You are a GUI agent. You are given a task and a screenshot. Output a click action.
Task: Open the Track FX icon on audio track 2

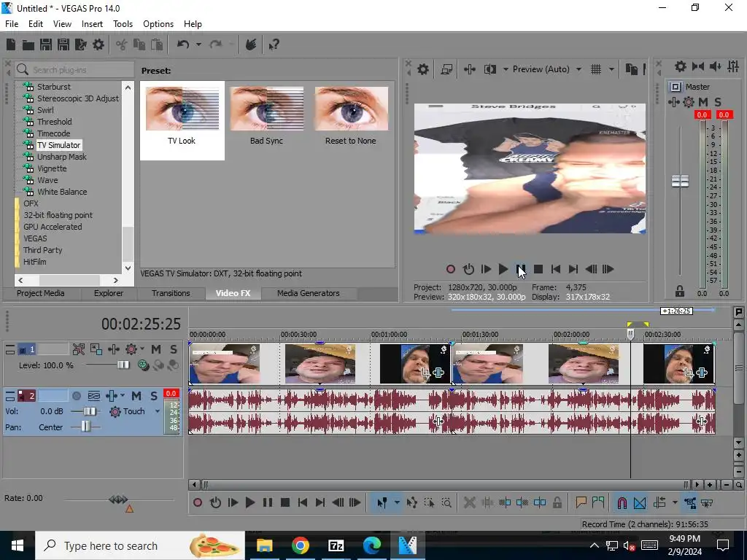pos(112,396)
